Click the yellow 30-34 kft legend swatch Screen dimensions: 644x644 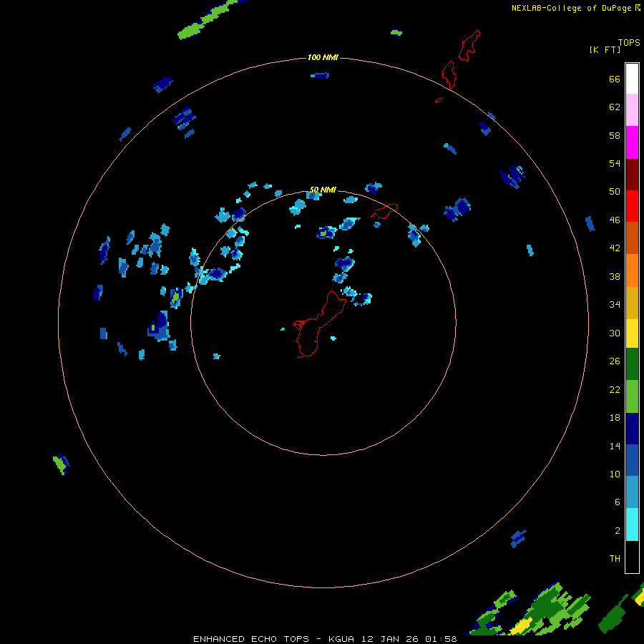point(632,333)
